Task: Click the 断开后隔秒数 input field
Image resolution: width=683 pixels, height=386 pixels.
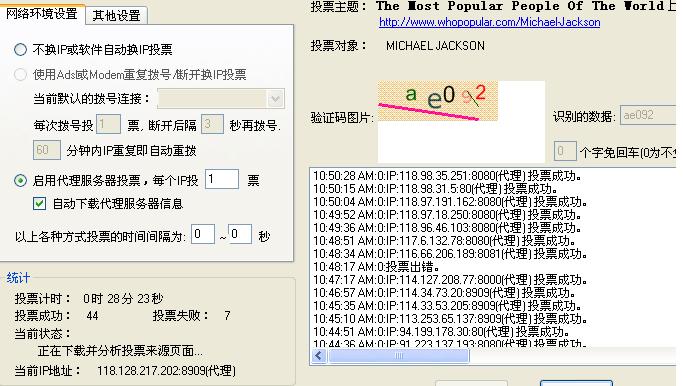Action: coord(212,124)
